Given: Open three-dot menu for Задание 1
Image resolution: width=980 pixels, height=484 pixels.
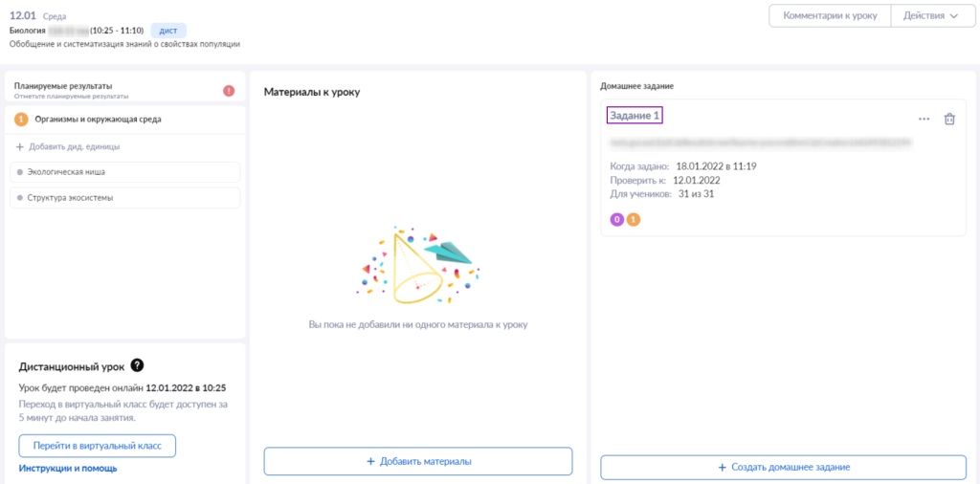Looking at the screenshot, I should pyautogui.click(x=924, y=119).
